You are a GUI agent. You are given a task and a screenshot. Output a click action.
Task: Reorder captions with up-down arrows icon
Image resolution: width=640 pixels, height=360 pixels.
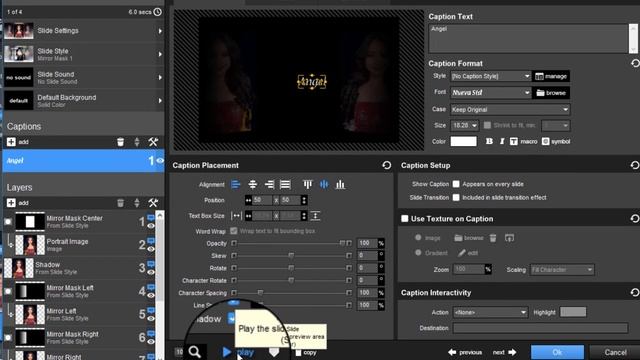[x=137, y=142]
